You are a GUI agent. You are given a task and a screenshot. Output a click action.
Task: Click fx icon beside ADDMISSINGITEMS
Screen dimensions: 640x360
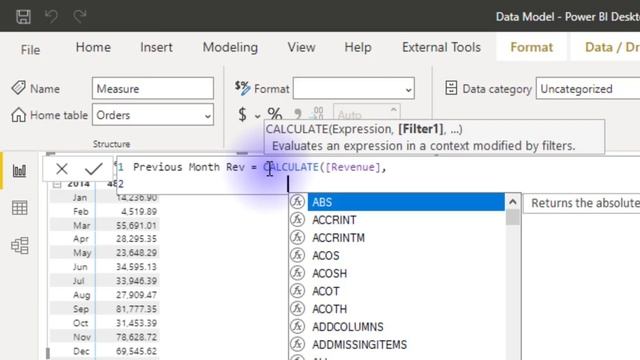[298, 344]
